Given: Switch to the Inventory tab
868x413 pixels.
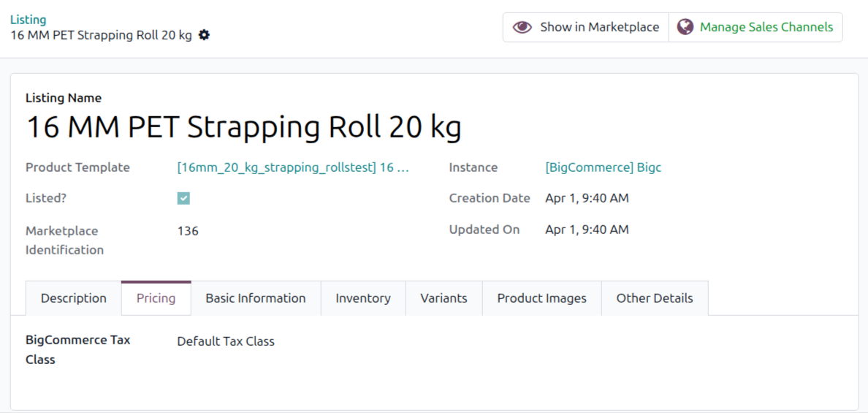Looking at the screenshot, I should (363, 298).
